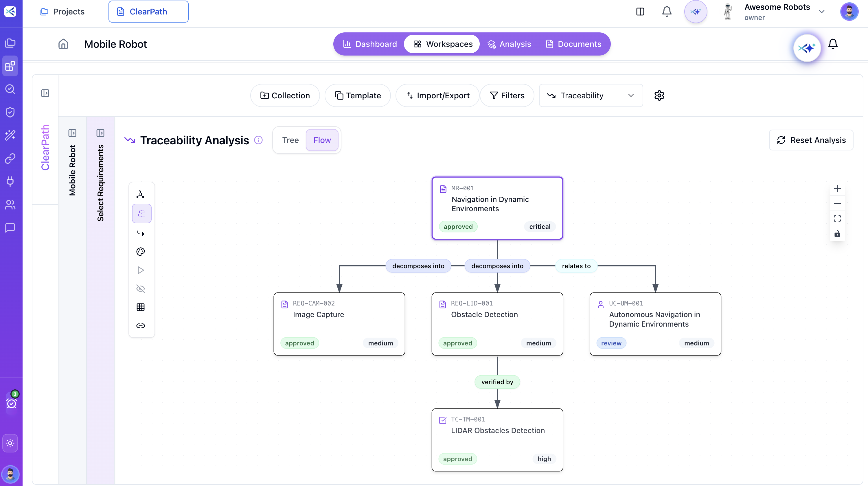Hide elements using the eye toggle
Image resolution: width=868 pixels, height=486 pixels.
click(141, 289)
